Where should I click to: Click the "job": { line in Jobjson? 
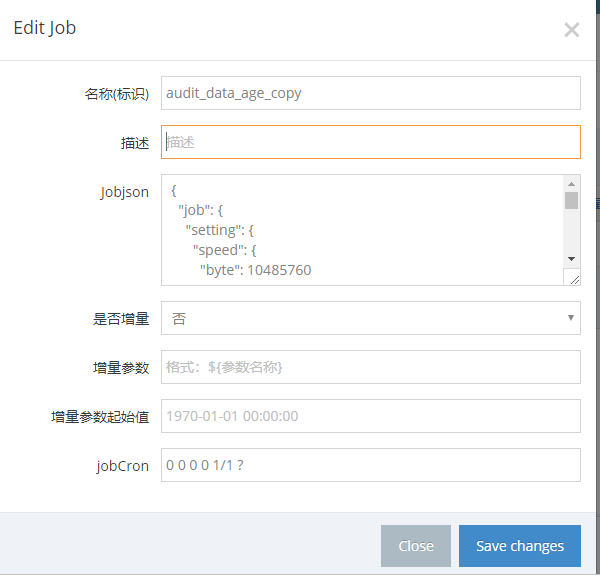(x=201, y=210)
